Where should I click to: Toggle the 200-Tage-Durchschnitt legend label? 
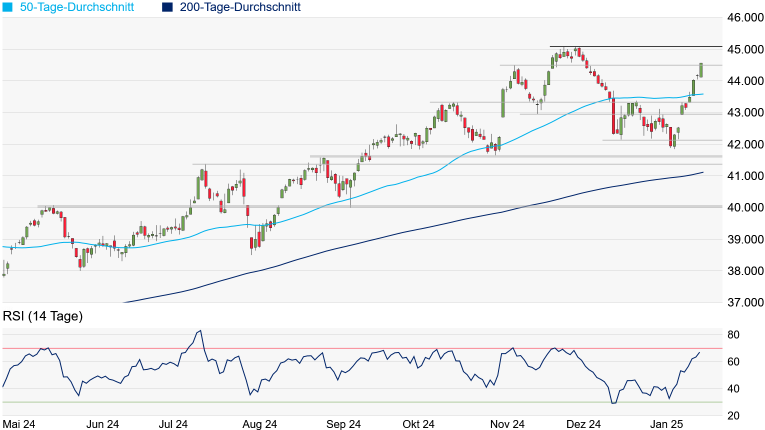tap(240, 7)
